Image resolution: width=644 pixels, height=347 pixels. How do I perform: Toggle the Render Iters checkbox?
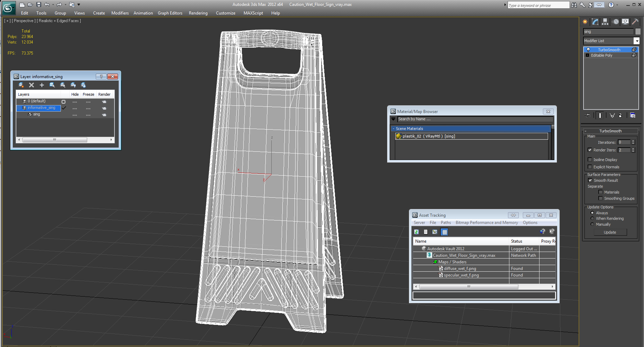point(590,150)
